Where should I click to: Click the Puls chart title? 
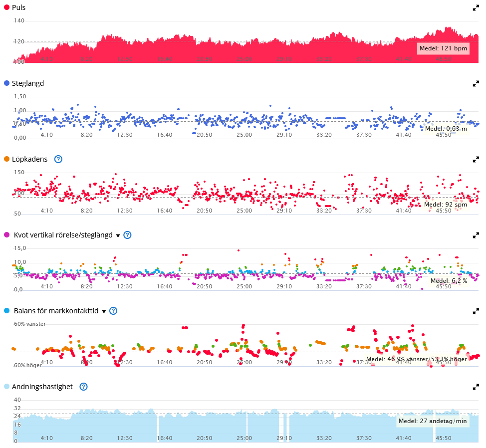click(18, 7)
